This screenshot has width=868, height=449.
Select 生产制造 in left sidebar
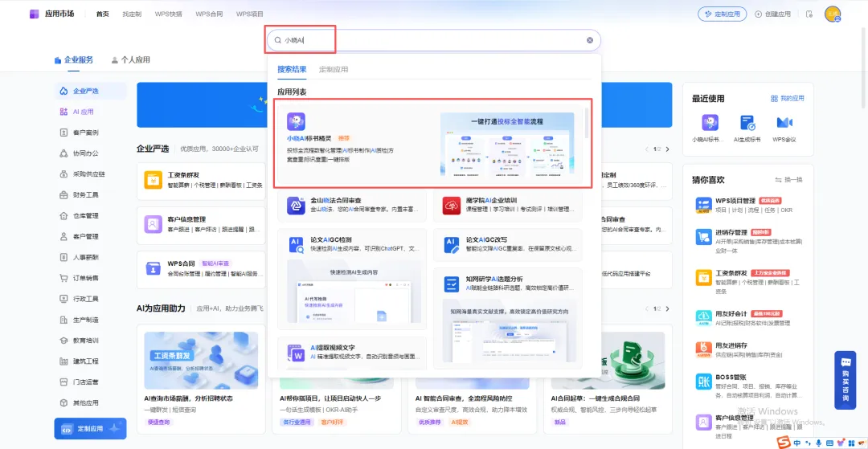coord(90,320)
